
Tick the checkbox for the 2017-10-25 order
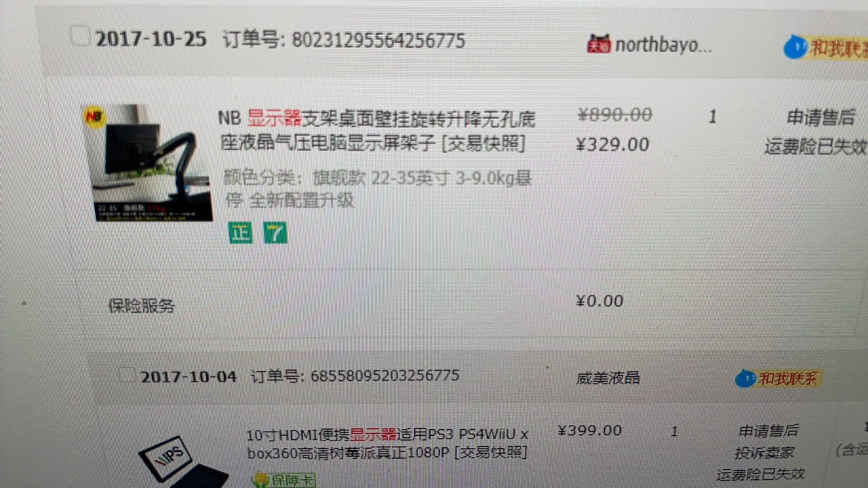pyautogui.click(x=81, y=36)
